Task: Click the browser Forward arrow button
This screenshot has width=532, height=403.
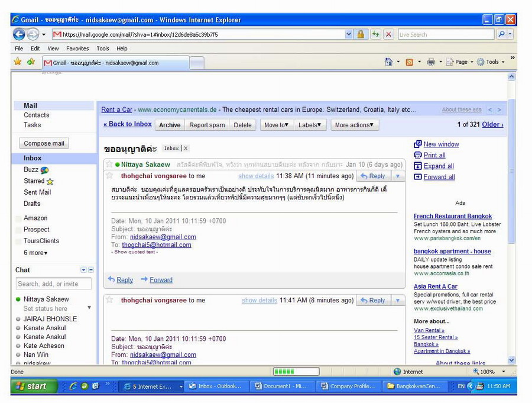Action: coord(33,34)
